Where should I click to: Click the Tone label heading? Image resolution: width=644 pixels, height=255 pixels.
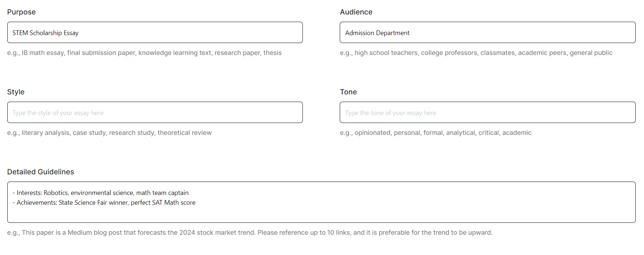click(x=348, y=92)
